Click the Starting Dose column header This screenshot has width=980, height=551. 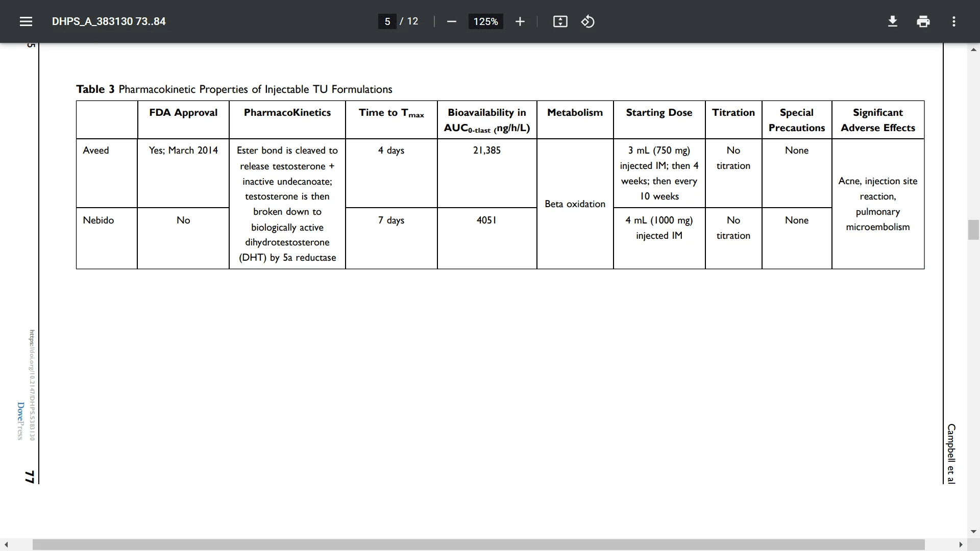(x=659, y=112)
